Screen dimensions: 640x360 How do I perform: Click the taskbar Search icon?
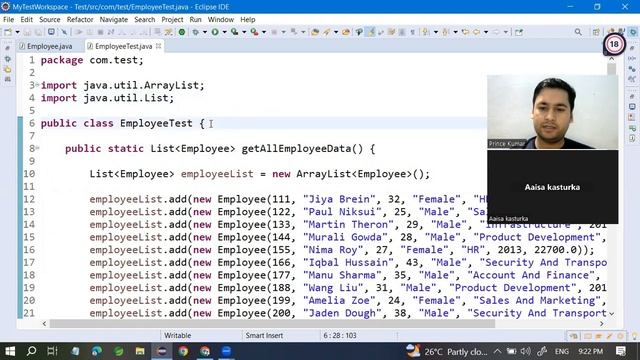pos(31,351)
